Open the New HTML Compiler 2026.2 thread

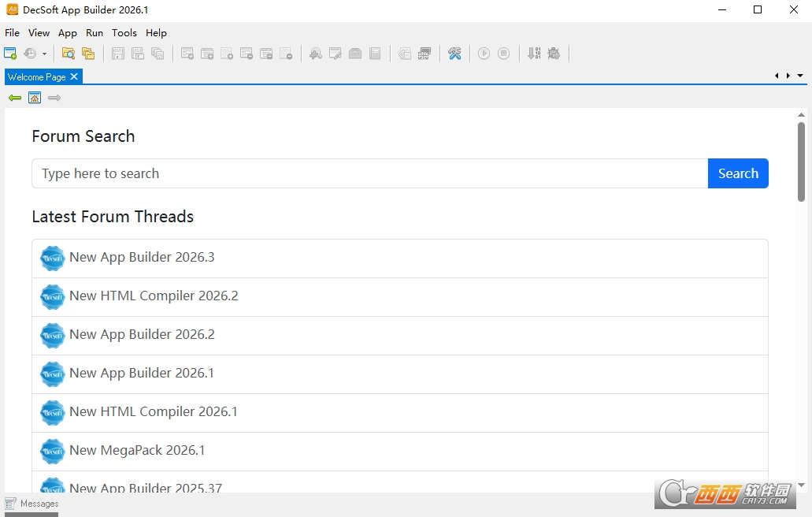pyautogui.click(x=400, y=297)
